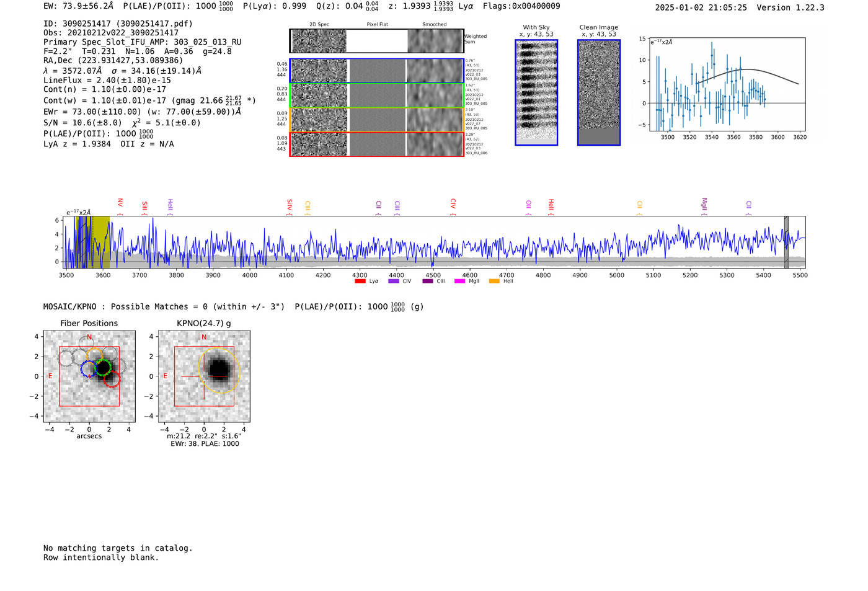Click the Pixel Flat column header

click(378, 25)
